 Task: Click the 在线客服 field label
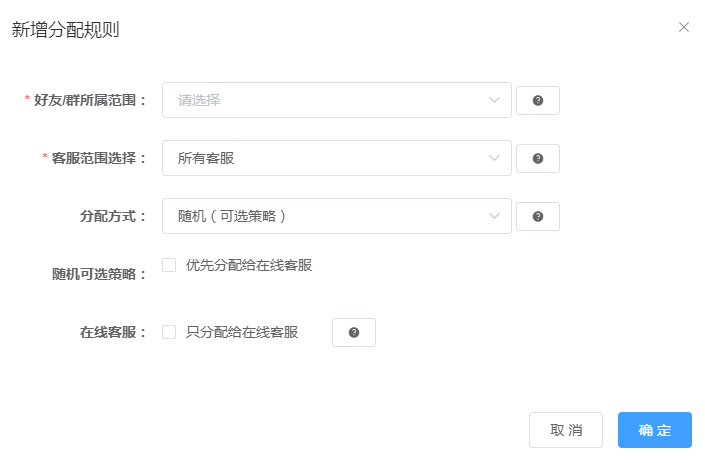pos(113,332)
